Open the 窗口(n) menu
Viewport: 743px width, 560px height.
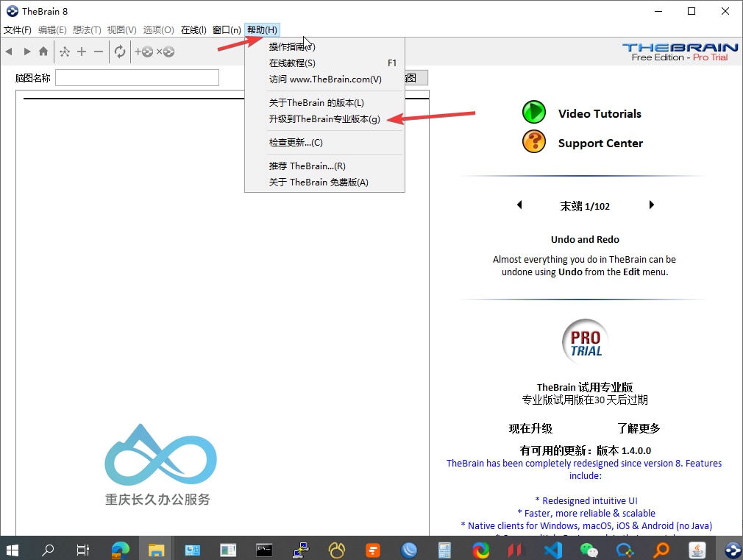pyautogui.click(x=227, y=30)
